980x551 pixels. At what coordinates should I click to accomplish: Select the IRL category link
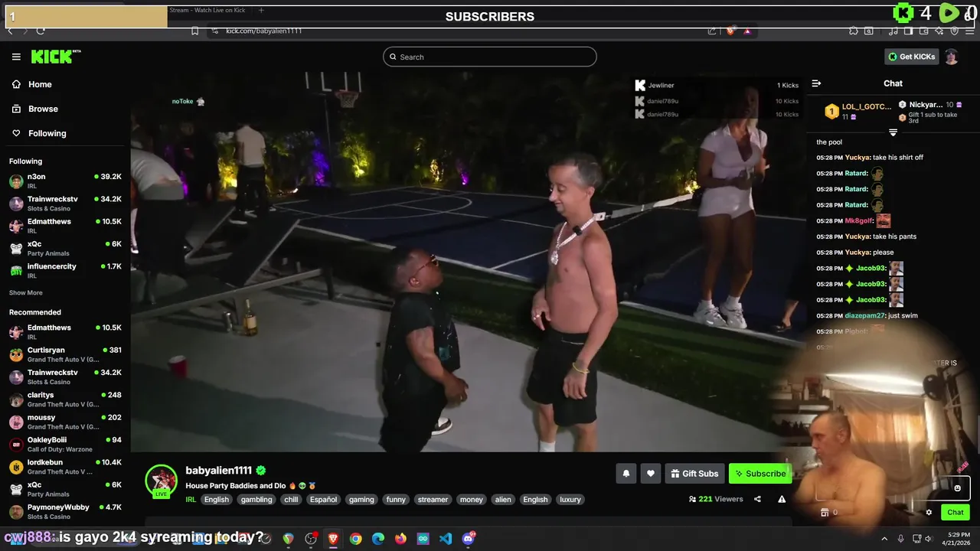[x=191, y=499]
